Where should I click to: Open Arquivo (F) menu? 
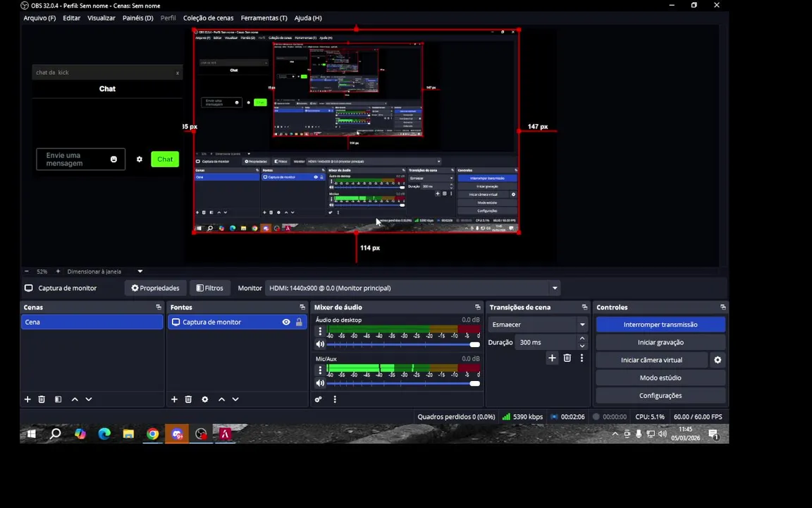(x=39, y=18)
